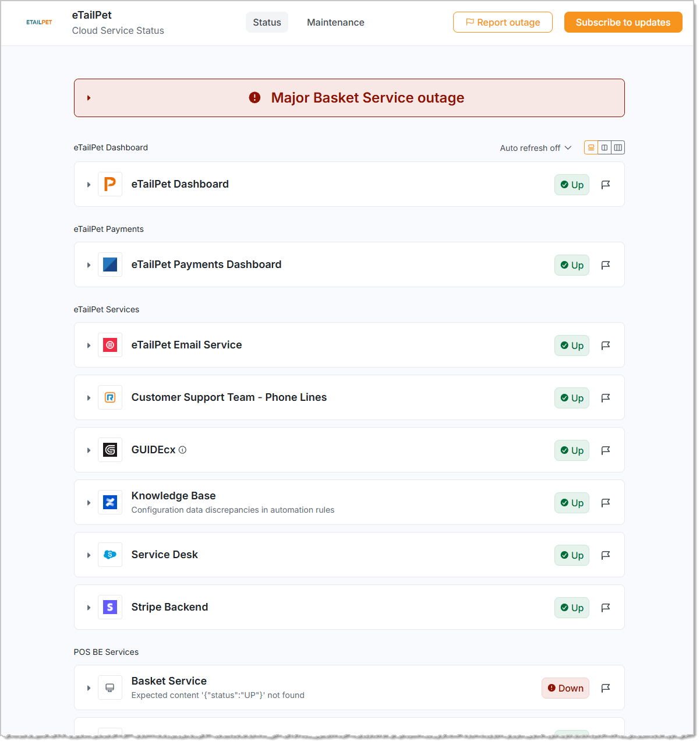Click the Customer Support phone lines icon
The height and width of the screenshot is (744, 700).
click(x=110, y=397)
